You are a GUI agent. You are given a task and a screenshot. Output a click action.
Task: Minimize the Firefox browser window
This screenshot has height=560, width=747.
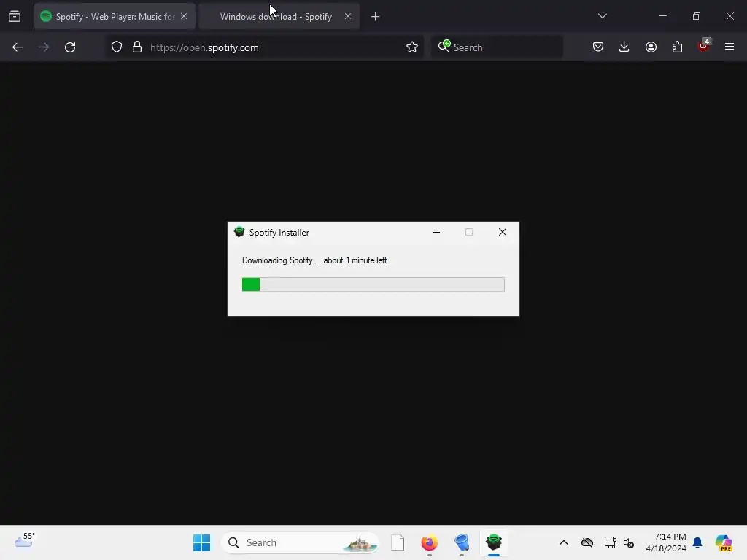coord(662,16)
